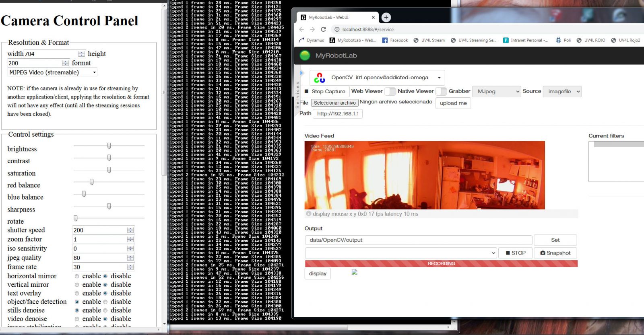Open the Intranet Personal bookmark
Viewport: 644px width, 335px height.
(525, 40)
